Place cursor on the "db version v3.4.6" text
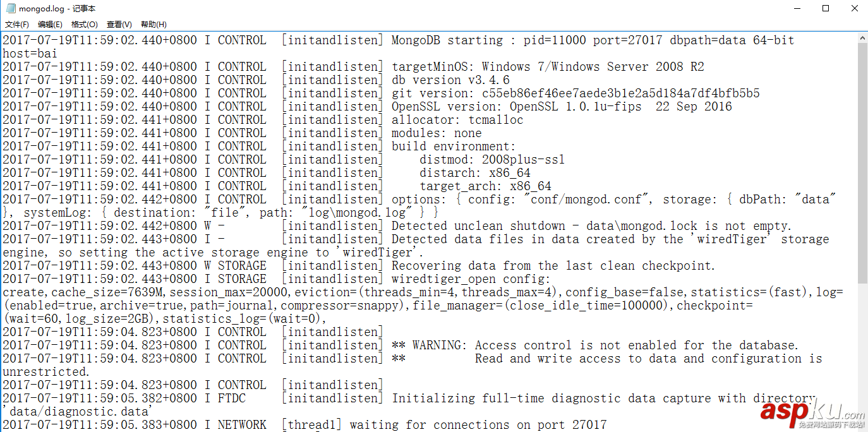 coord(450,80)
